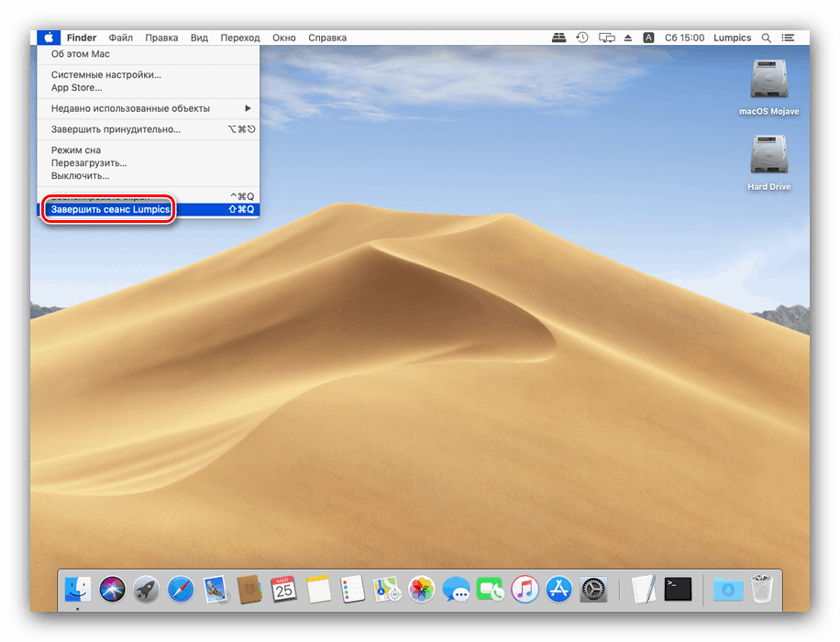This screenshot has height=642, width=840.
Task: Open Lumpics user menu in menu bar
Action: pyautogui.click(x=732, y=38)
